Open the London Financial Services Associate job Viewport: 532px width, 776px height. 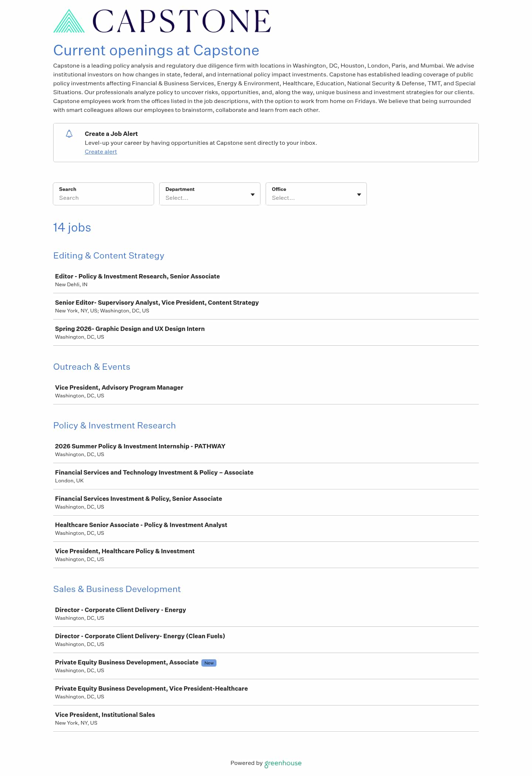pos(154,472)
